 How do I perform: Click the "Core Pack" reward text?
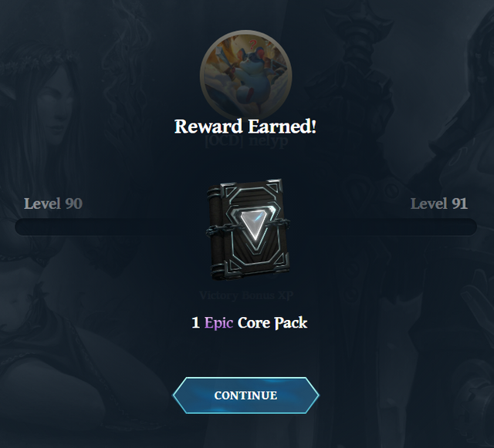pos(272,323)
